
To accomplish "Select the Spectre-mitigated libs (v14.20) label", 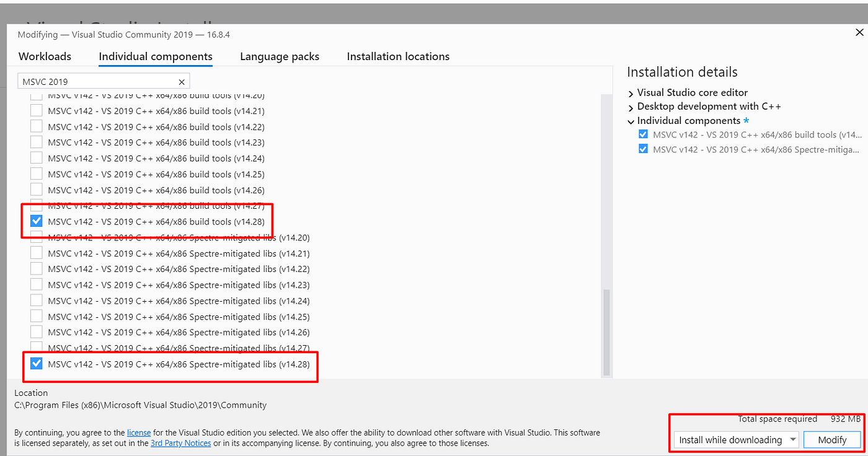I will [x=179, y=237].
